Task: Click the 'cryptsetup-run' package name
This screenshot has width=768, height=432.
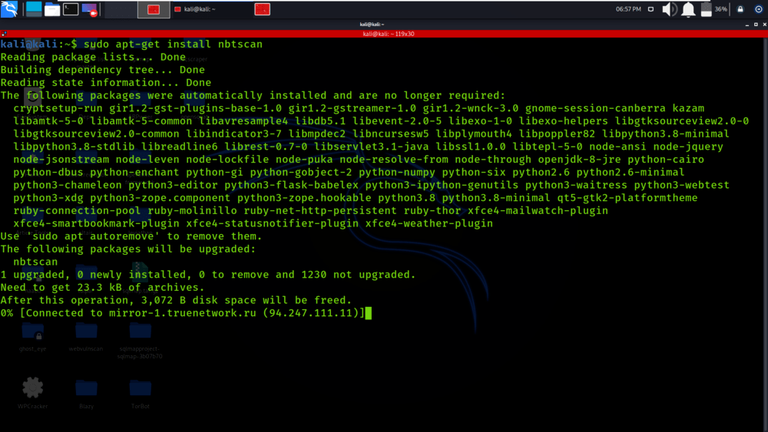Action: click(x=58, y=108)
